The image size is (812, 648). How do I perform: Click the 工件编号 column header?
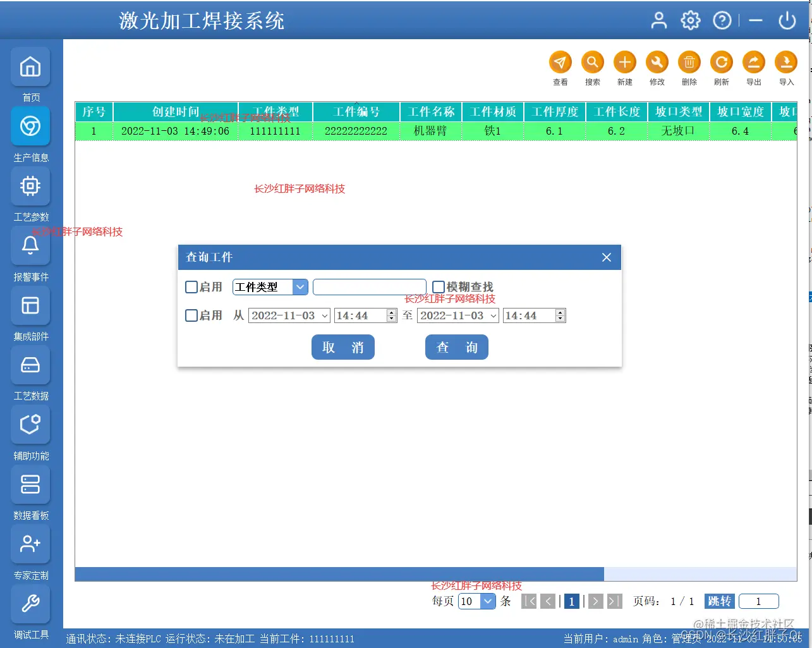coord(356,112)
